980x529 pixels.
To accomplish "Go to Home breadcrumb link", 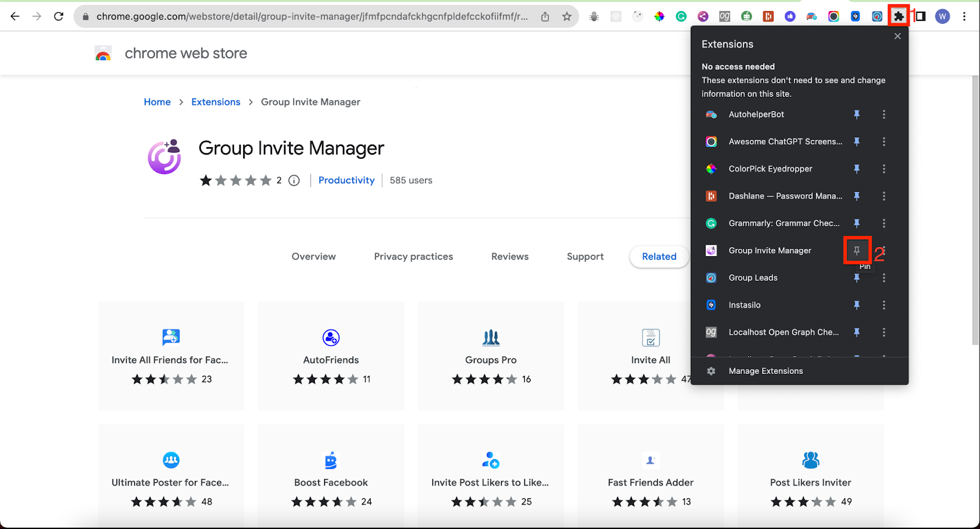I will [x=157, y=102].
